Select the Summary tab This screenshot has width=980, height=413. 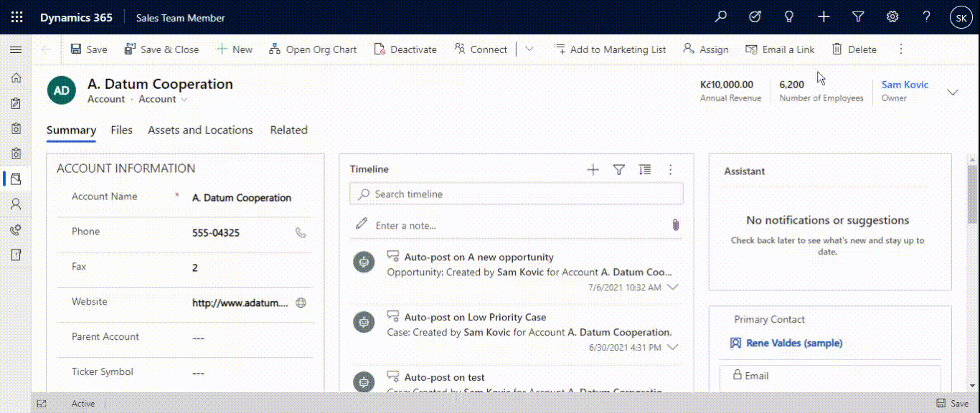[71, 130]
